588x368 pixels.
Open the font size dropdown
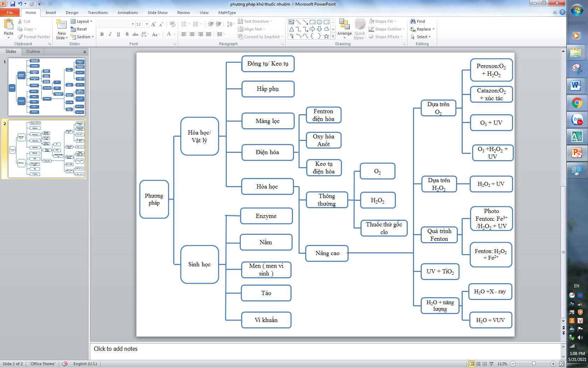(x=147, y=24)
